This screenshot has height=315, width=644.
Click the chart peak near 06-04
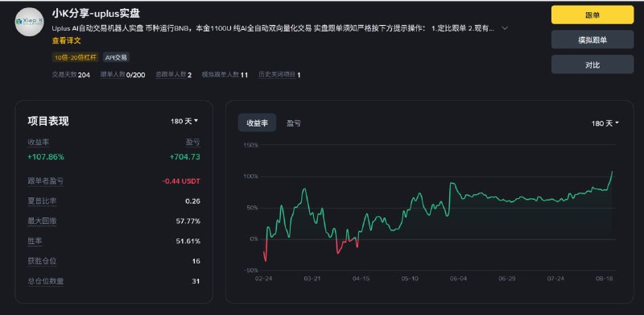[x=452, y=183]
